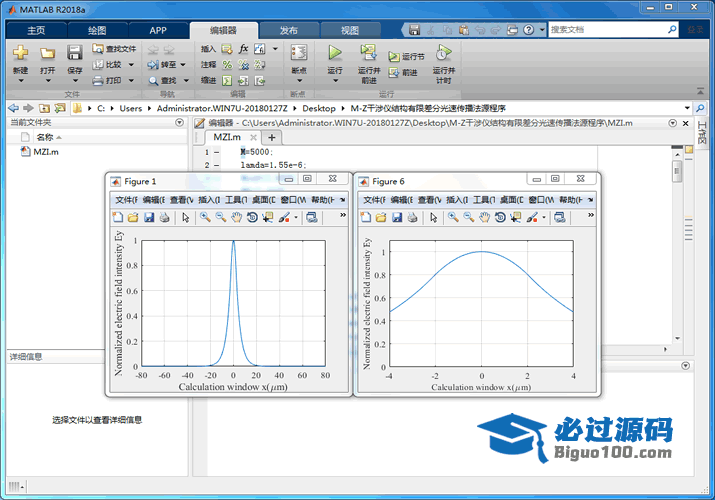715x500 pixels.
Task: Click the uncomment icon in ribbon
Action: 244,65
